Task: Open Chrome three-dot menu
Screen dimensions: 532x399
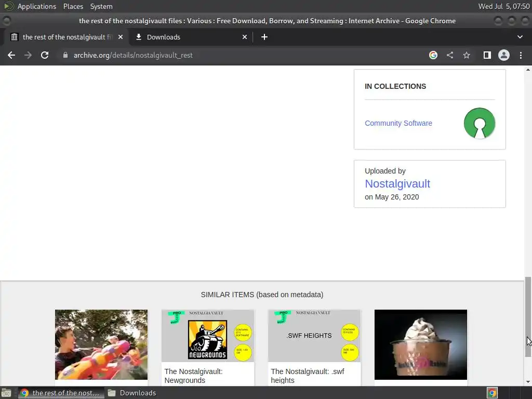Action: point(521,55)
